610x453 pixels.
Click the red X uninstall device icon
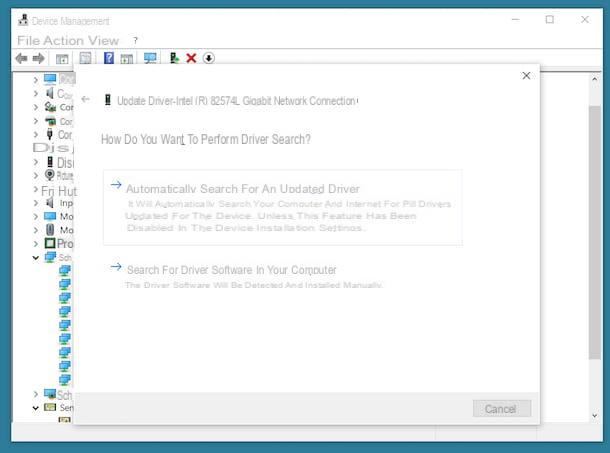(191, 58)
